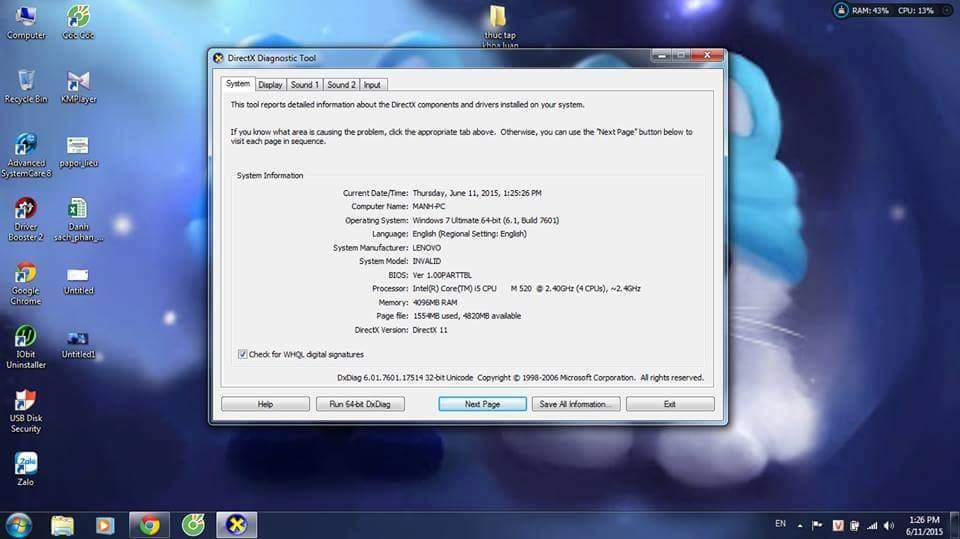Viewport: 960px width, 539px height.
Task: Click the Next Page button
Action: (x=482, y=404)
